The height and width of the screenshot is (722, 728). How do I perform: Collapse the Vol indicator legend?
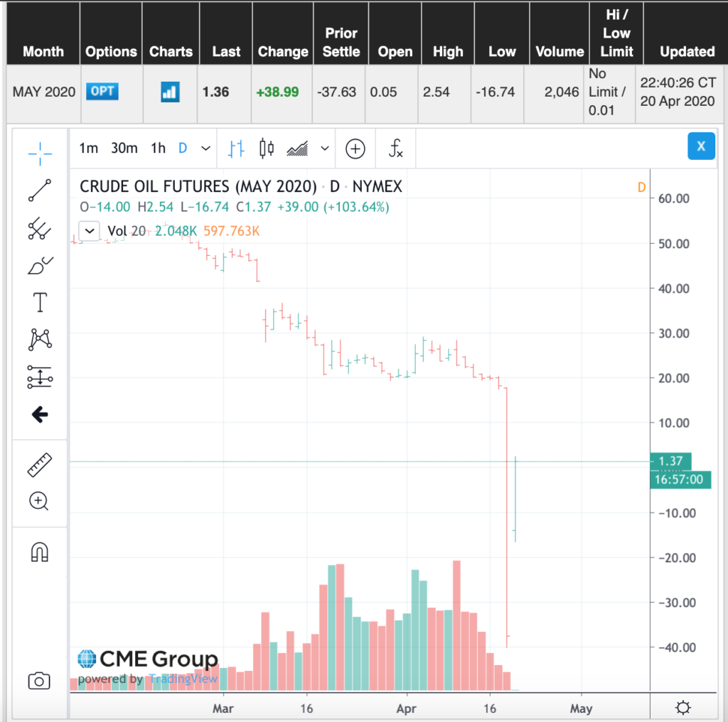tap(89, 230)
